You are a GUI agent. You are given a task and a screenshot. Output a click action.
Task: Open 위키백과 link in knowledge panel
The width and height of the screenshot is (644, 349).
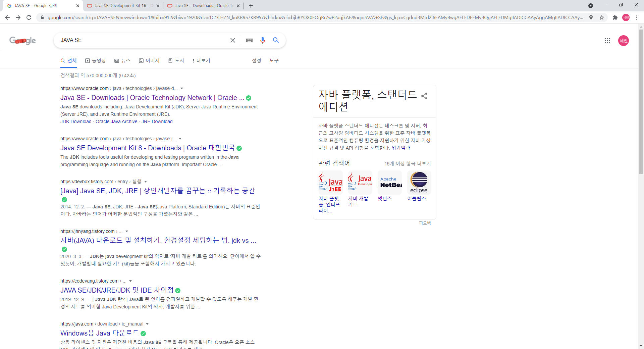[400, 148]
